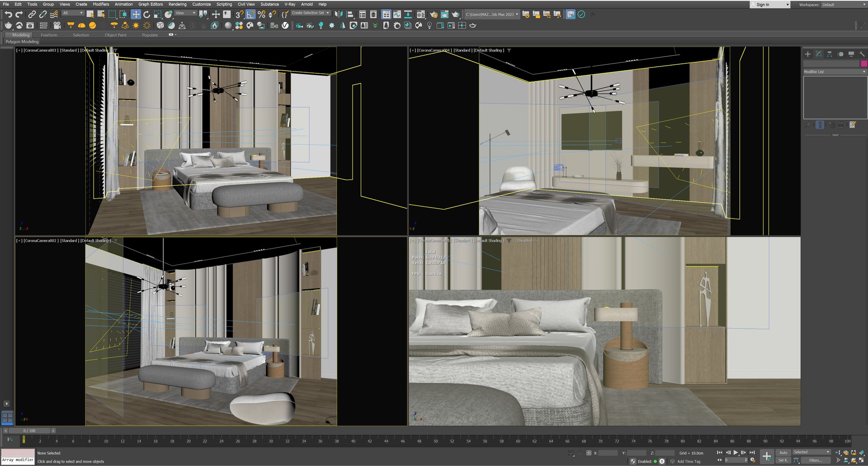Open the Create tab plus icon in command panel
868x466 pixels.
point(808,54)
